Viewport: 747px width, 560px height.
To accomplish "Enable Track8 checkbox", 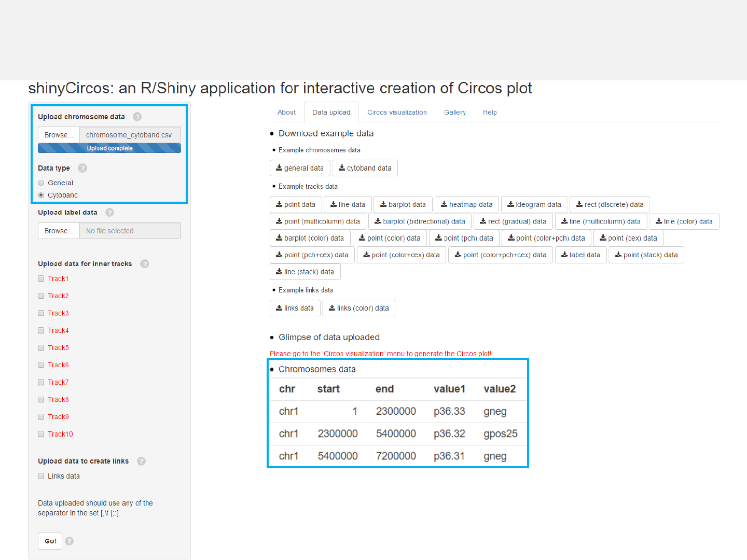I will click(x=41, y=399).
